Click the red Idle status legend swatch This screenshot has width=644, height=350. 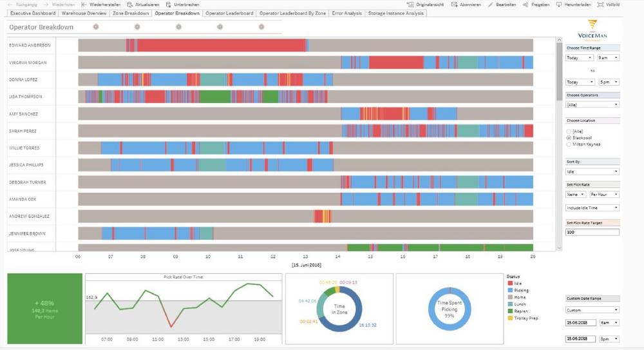click(x=509, y=284)
